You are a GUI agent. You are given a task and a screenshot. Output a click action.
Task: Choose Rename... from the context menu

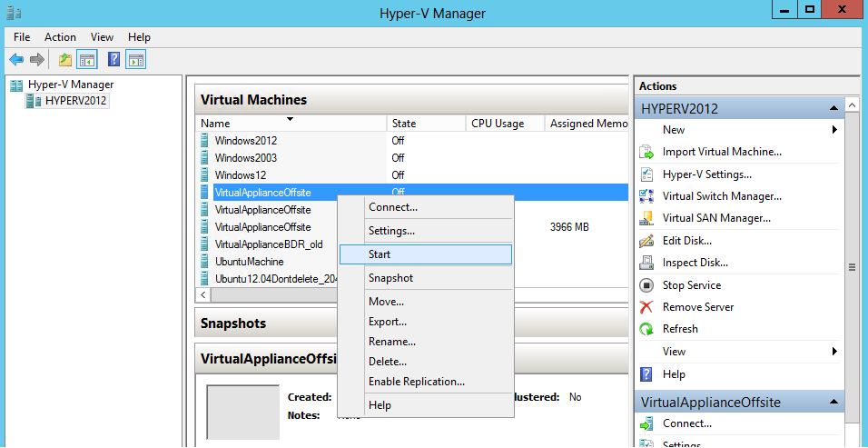point(425,342)
